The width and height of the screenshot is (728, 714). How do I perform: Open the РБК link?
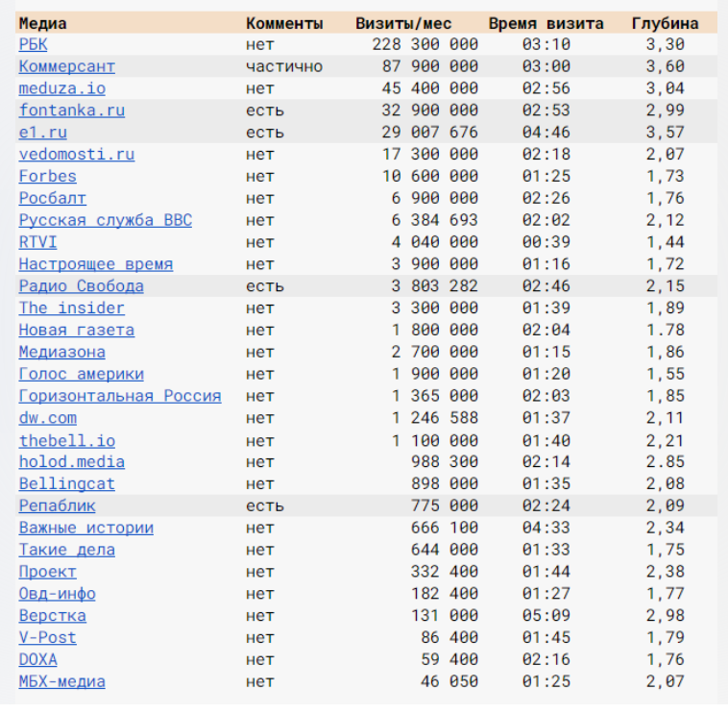pos(33,44)
